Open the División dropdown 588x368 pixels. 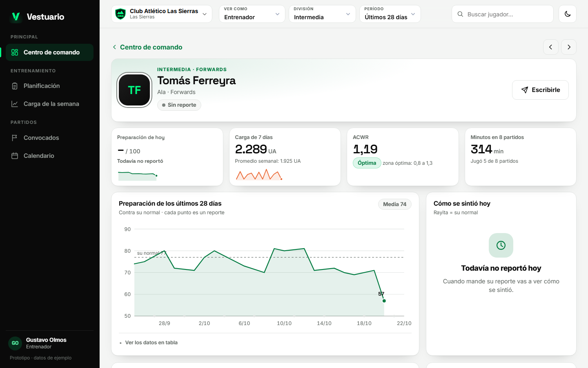pos(322,14)
